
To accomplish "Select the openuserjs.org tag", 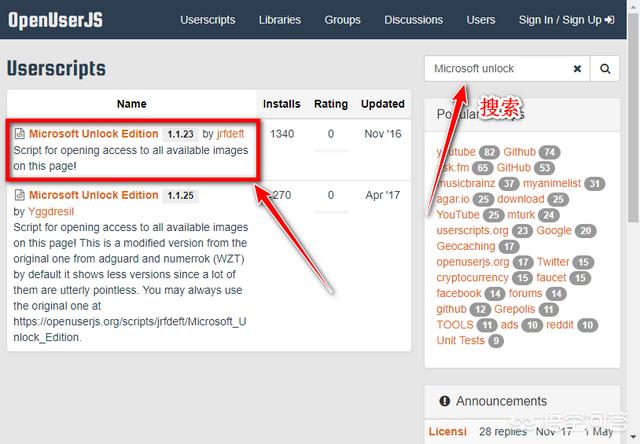I will point(473,262).
